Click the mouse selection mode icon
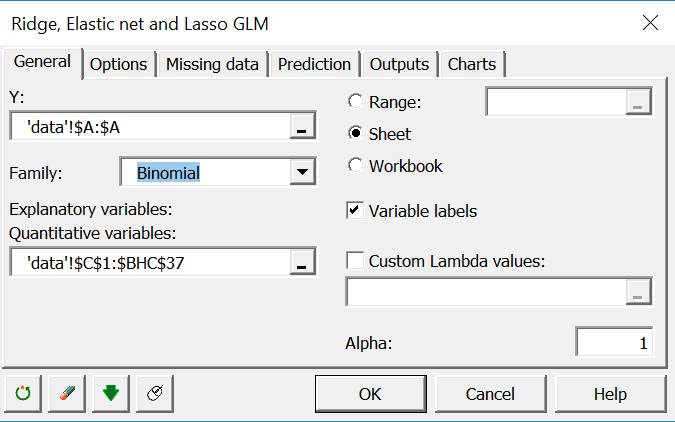 155,394
